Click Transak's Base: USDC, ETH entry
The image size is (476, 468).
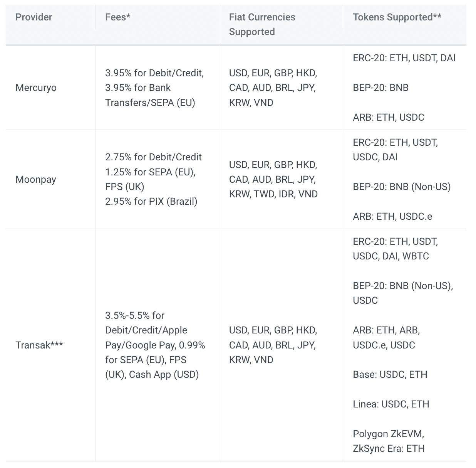tap(390, 375)
